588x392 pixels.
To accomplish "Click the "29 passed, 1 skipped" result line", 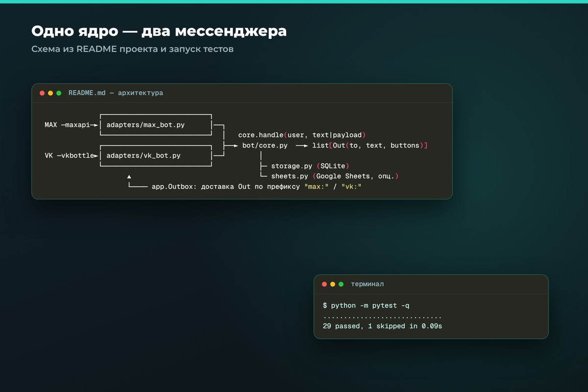I will tap(364, 326).
